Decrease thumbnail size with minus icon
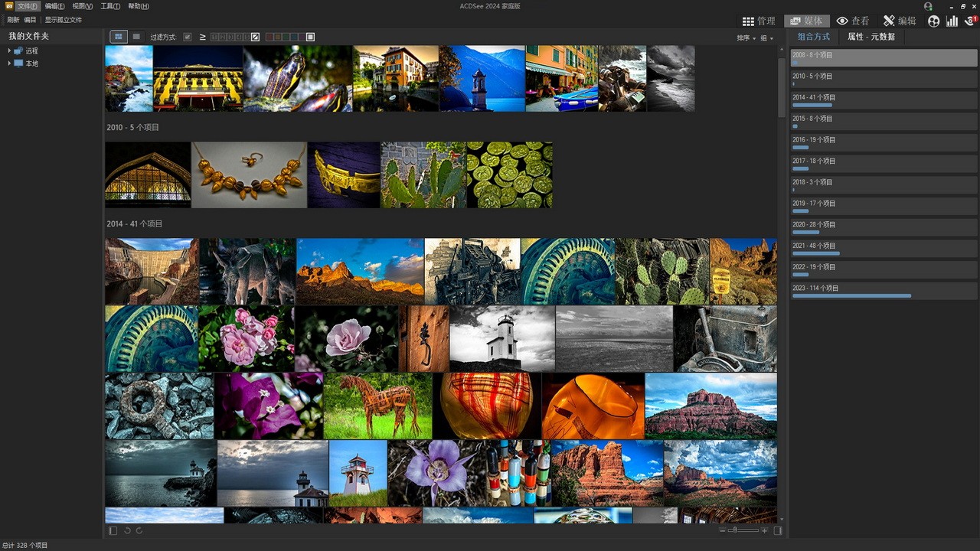 pos(723,530)
